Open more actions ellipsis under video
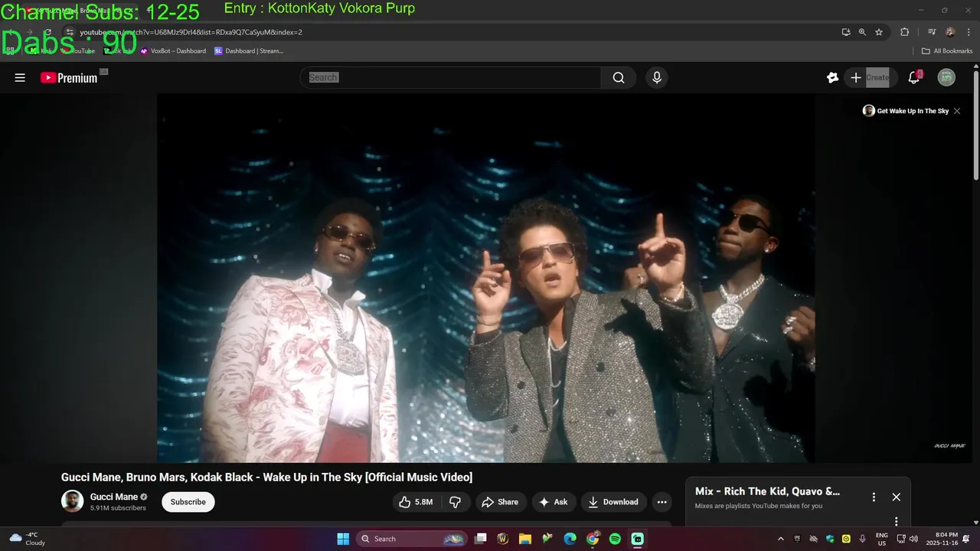The width and height of the screenshot is (980, 551). point(662,502)
